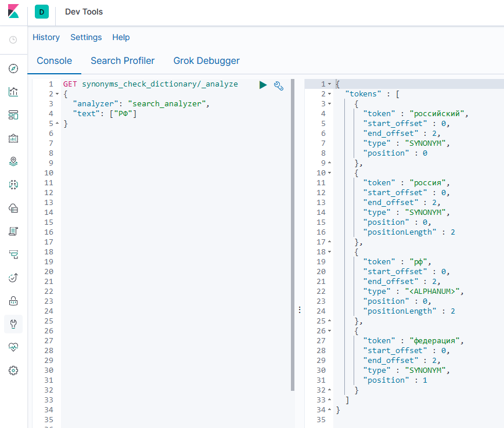Open the History link

tap(46, 37)
